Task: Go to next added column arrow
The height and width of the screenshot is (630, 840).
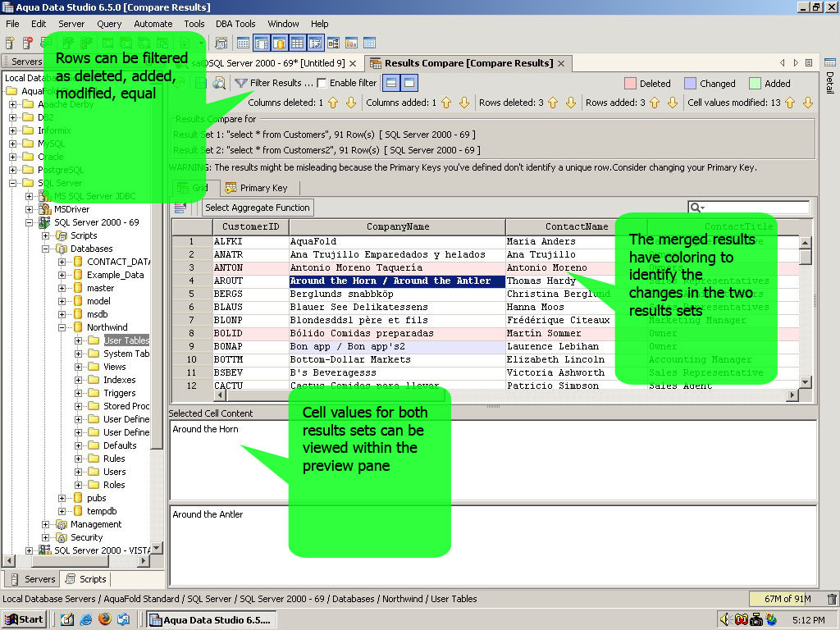Action: point(464,103)
